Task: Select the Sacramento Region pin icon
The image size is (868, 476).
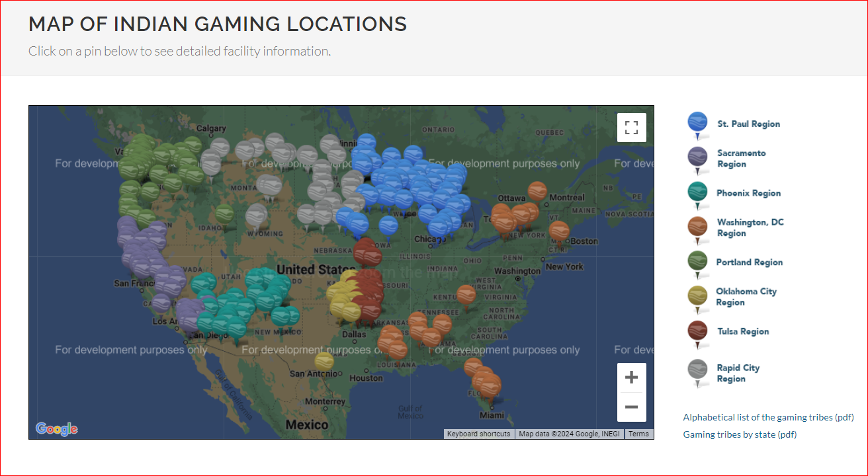Action: pyautogui.click(x=697, y=159)
